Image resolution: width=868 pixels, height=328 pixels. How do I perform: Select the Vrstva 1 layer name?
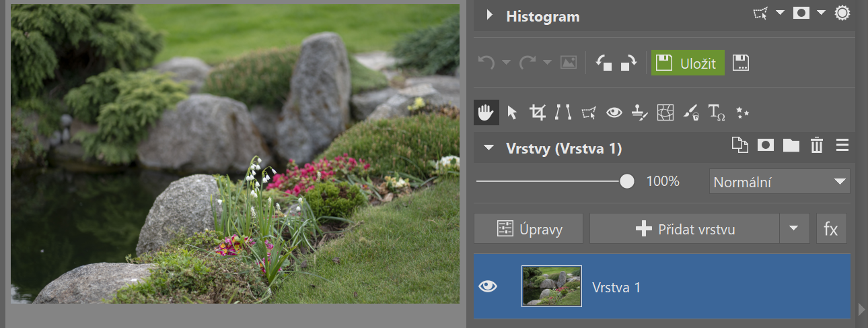[616, 287]
